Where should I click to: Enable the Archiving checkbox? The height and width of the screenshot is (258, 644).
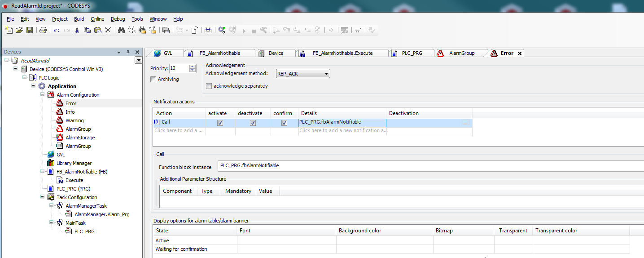tap(153, 79)
